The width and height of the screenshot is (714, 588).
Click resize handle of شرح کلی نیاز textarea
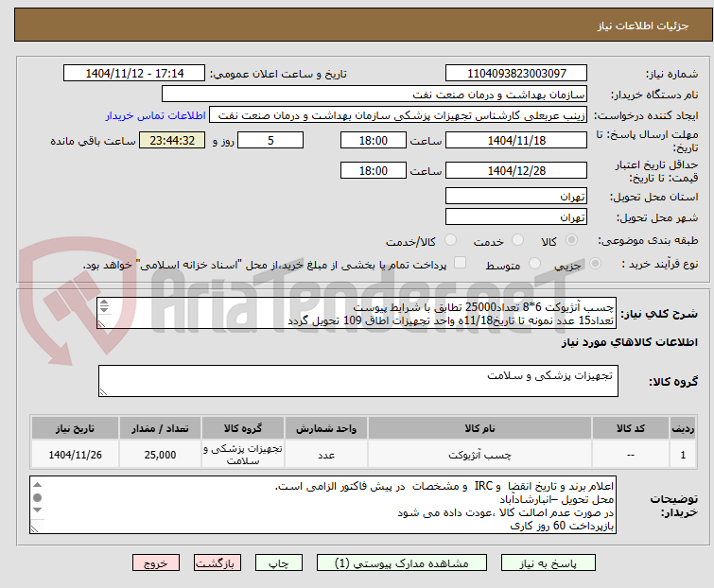101,324
